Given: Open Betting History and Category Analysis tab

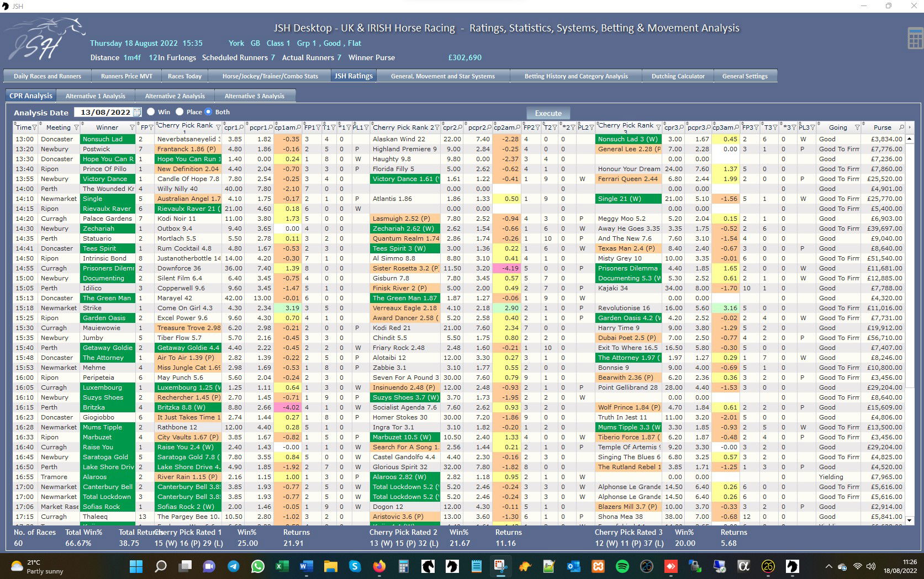Looking at the screenshot, I should (x=576, y=76).
